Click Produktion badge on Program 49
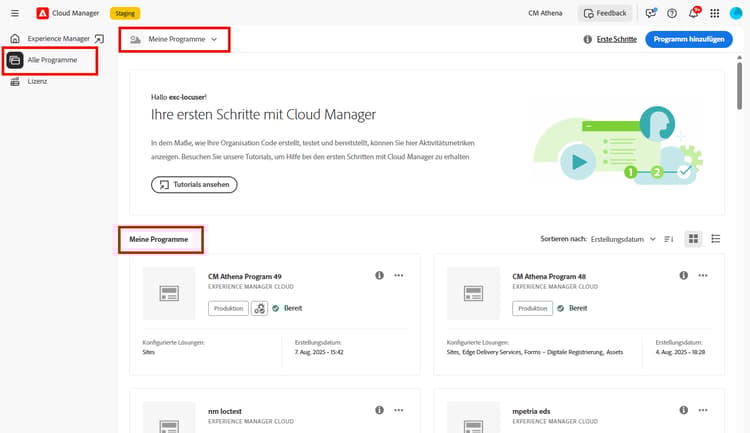 [x=228, y=309]
